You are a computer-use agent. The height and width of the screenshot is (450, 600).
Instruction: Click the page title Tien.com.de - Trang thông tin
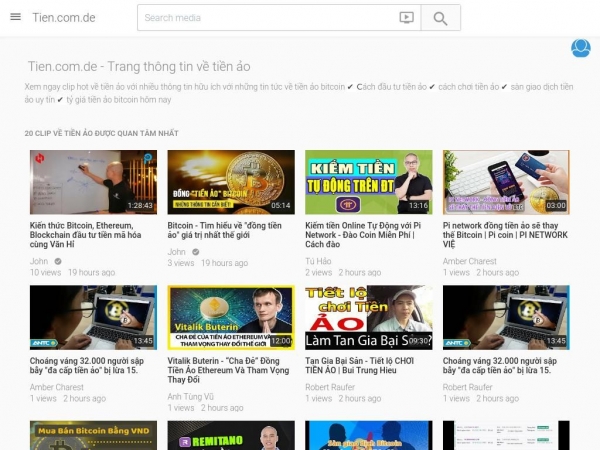tap(139, 67)
